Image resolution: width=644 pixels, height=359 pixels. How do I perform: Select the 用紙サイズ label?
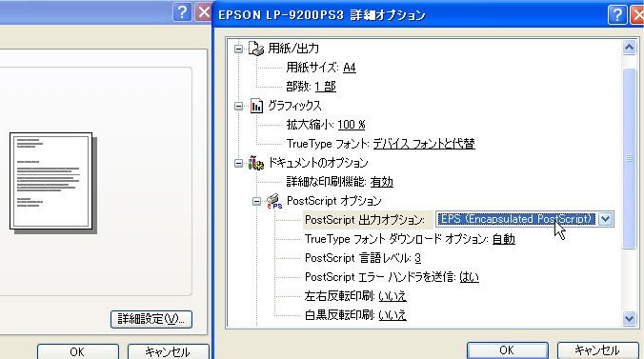312,68
